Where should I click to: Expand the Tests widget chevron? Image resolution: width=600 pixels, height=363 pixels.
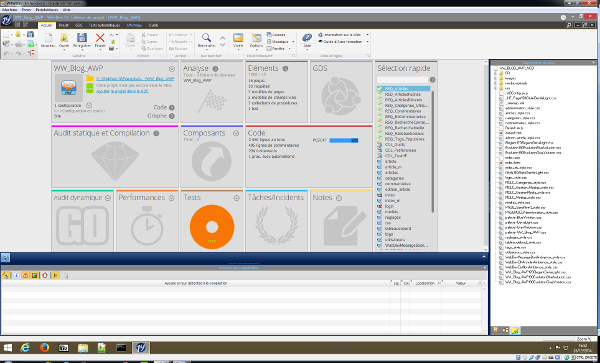(236, 198)
